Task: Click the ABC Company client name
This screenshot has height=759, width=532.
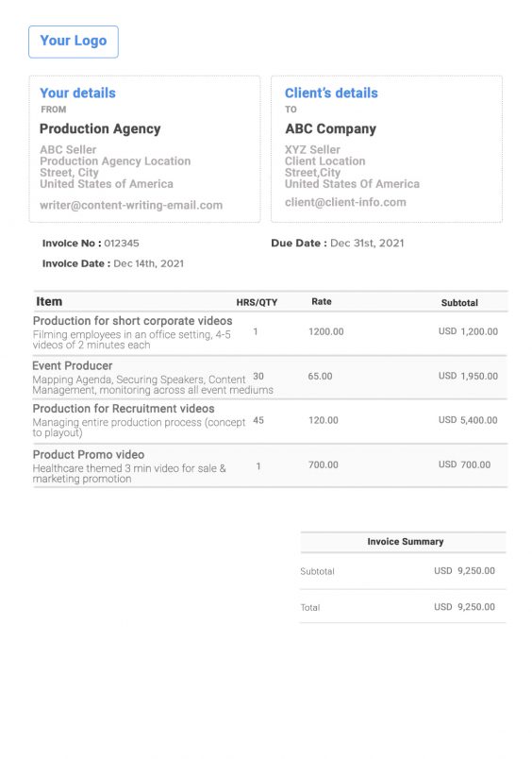Action: point(330,128)
